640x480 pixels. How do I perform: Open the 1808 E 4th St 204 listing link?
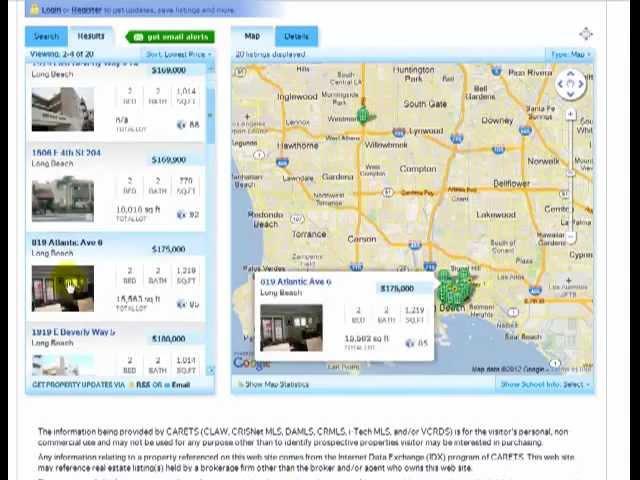(66, 153)
